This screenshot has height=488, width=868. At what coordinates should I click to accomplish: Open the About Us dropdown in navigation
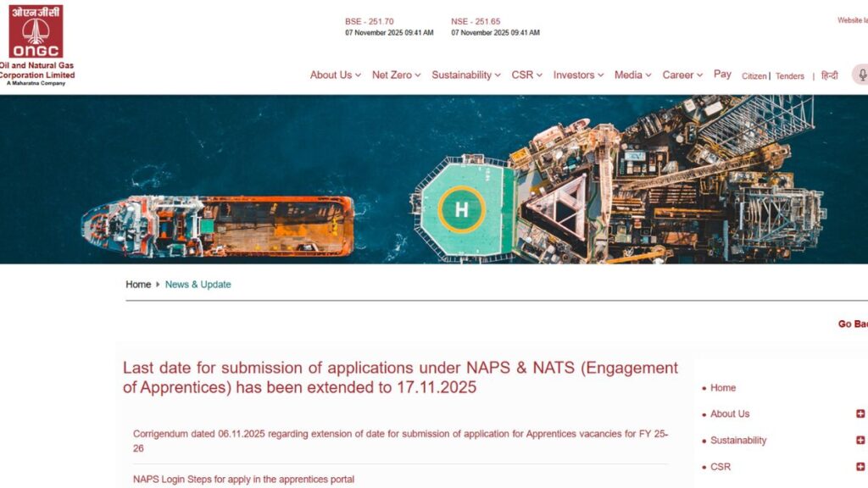334,75
